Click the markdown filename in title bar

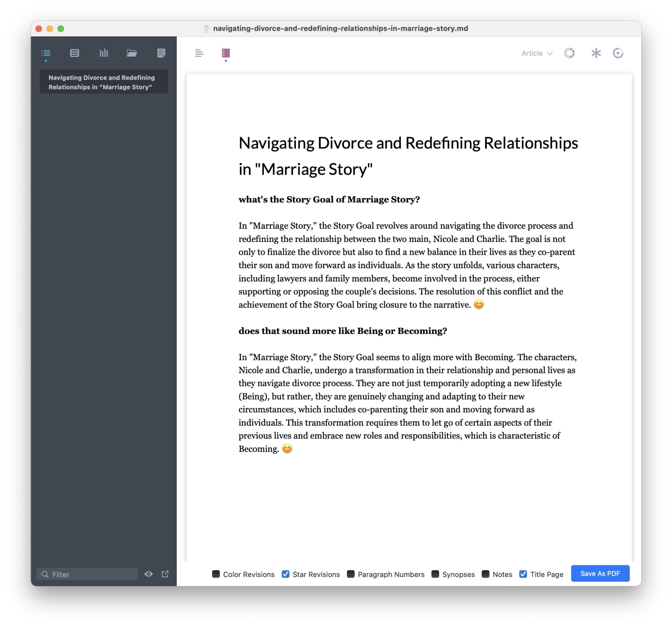pos(340,28)
